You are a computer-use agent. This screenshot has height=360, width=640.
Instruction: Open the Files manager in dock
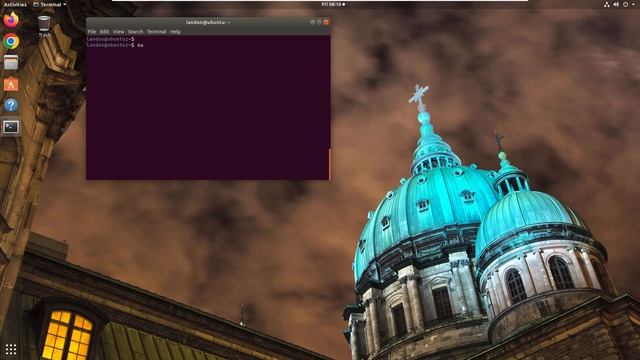click(x=11, y=62)
